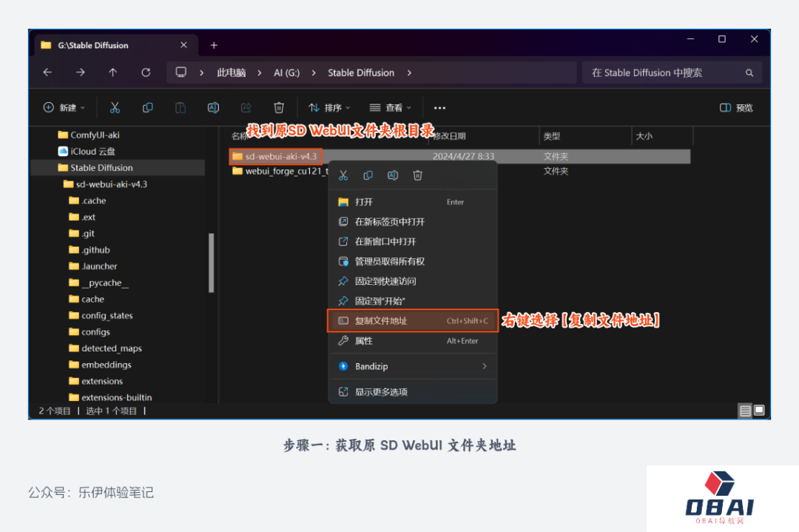Select the webui_forge_cu121 folder in the file list
799x532 pixels.
[281, 171]
